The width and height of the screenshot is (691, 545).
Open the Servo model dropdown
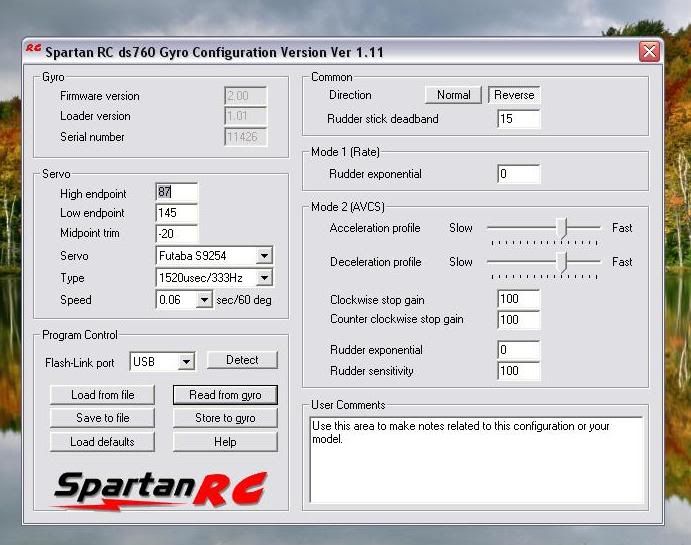(x=264, y=256)
